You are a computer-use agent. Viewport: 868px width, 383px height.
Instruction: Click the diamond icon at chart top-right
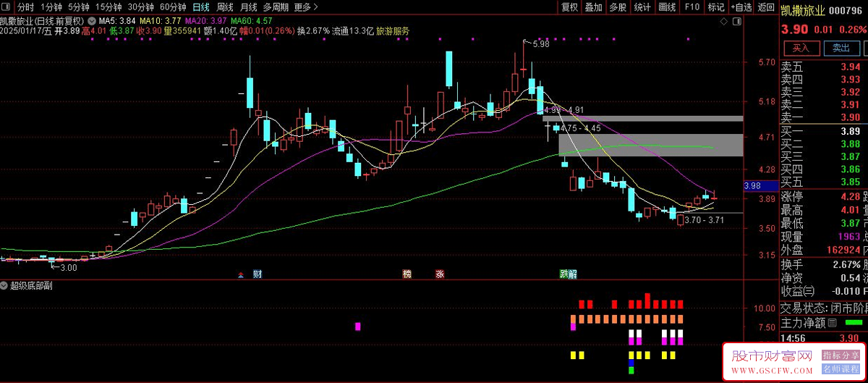pos(725,22)
